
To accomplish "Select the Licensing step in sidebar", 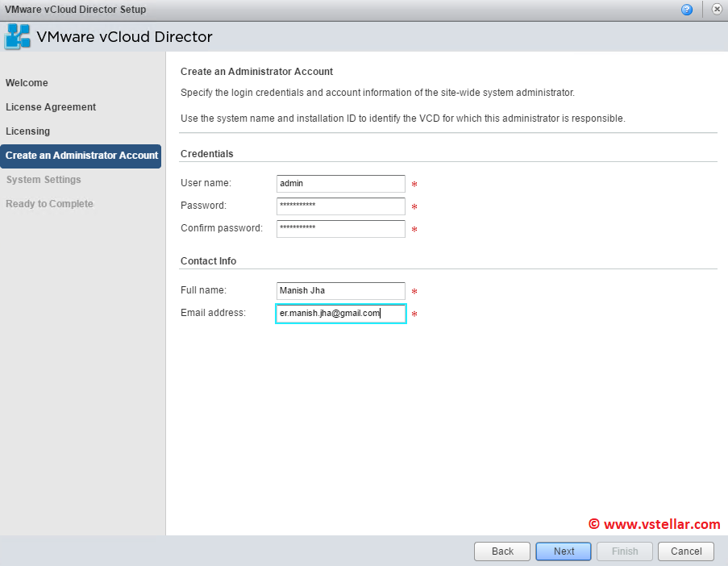I will click(28, 131).
